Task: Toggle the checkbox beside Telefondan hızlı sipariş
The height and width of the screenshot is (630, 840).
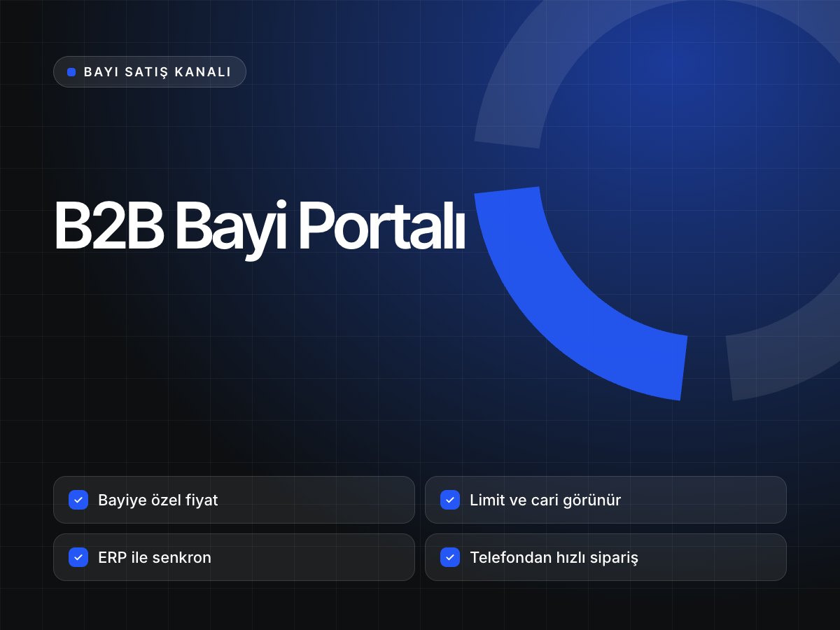Action: [450, 558]
